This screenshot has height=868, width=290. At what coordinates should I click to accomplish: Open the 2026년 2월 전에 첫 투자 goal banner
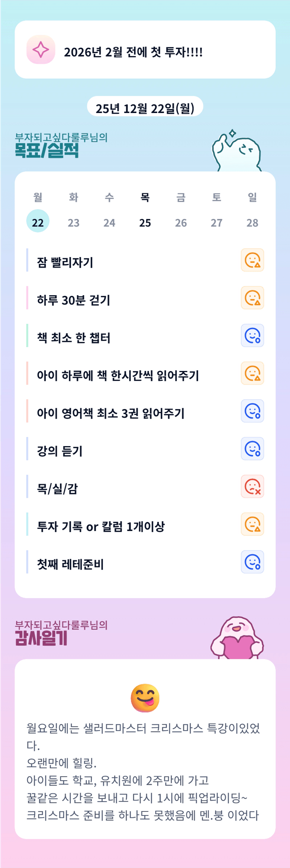(145, 49)
